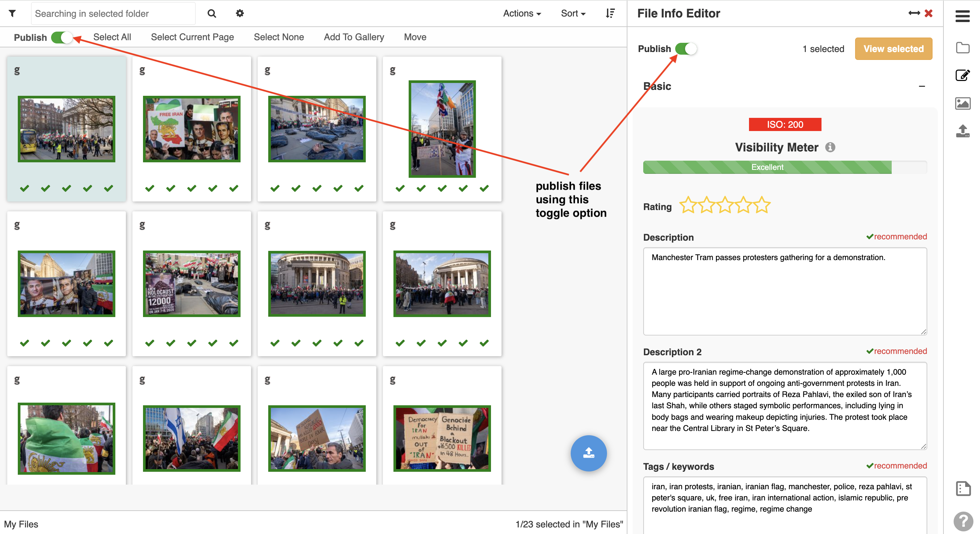980x534 pixels.
Task: Set rating to four stars
Action: [x=743, y=205]
